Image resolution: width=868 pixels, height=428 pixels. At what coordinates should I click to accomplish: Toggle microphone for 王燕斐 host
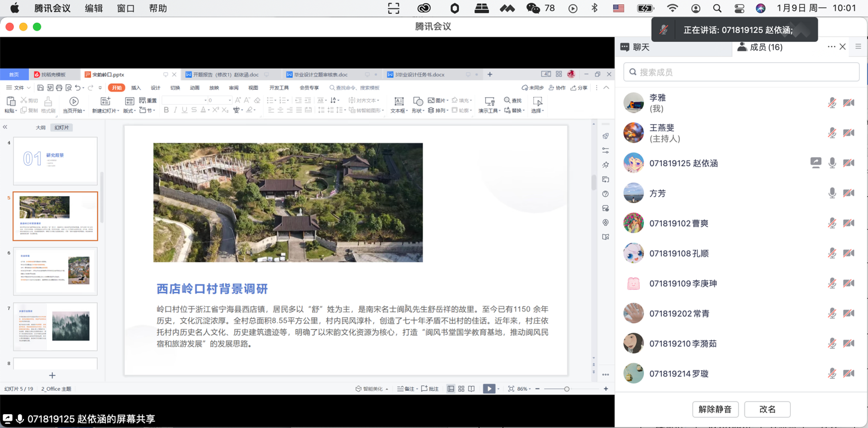point(832,133)
